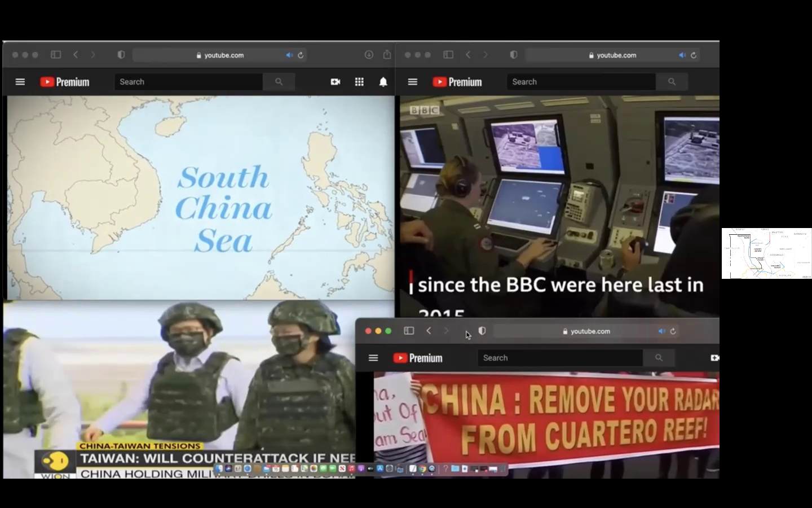Image resolution: width=812 pixels, height=508 pixels.
Task: Toggle sidebar in left Safari window
Action: click(x=56, y=55)
